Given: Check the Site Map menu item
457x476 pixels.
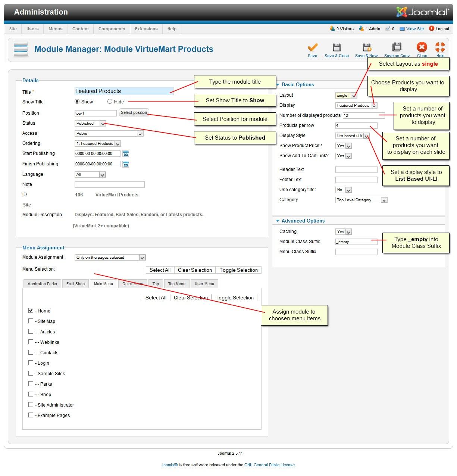Looking at the screenshot, I should pos(31,321).
